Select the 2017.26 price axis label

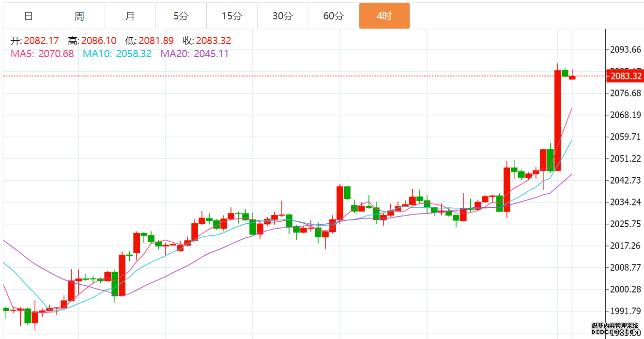coord(626,246)
